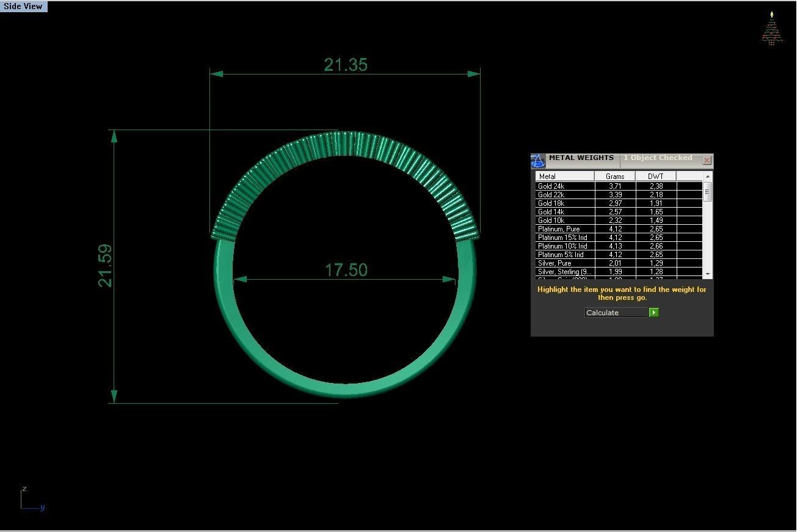Viewport: 800px width, 532px height.
Task: Highlight the Gold 10k row
Action: tap(619, 220)
